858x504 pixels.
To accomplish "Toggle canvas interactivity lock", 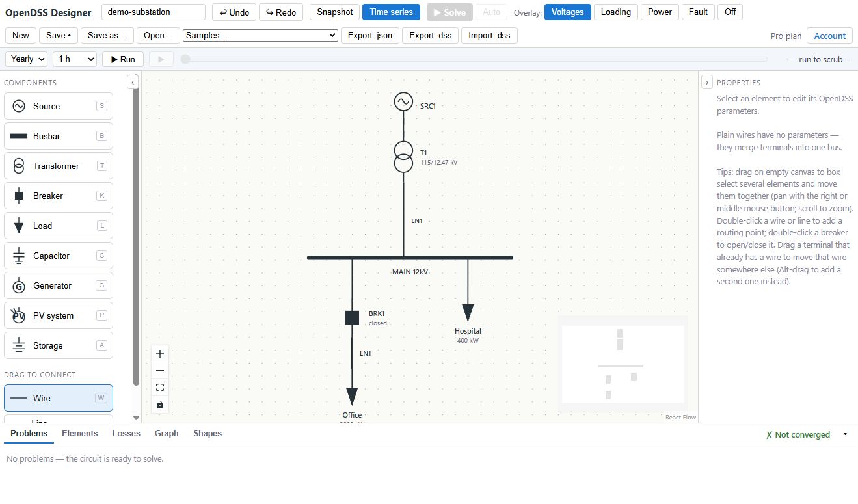I will [160, 405].
